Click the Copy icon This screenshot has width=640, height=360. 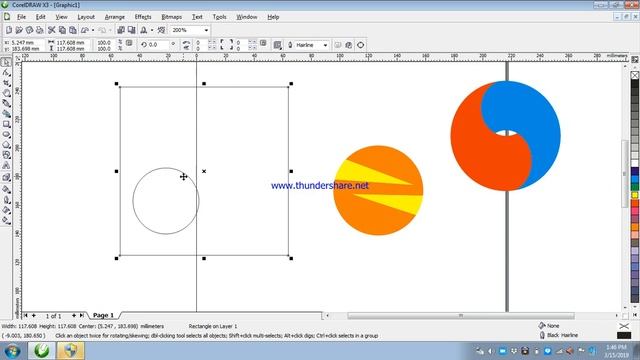coord(62,30)
